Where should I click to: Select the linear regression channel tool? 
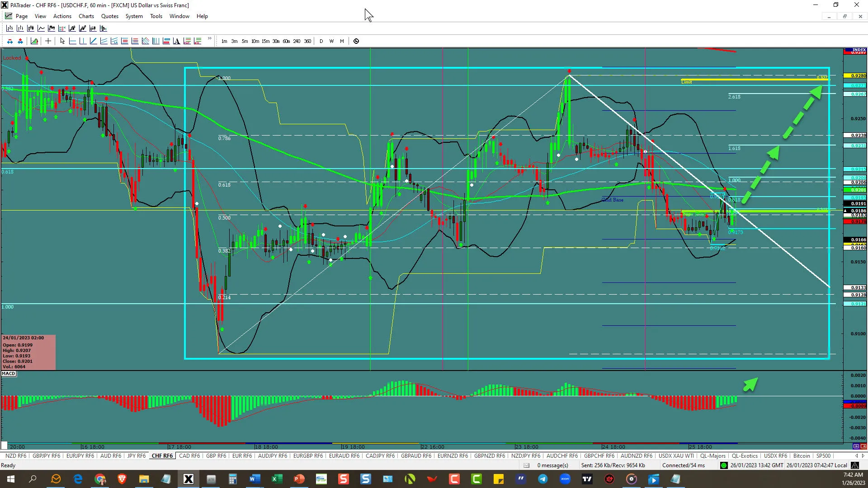(114, 41)
